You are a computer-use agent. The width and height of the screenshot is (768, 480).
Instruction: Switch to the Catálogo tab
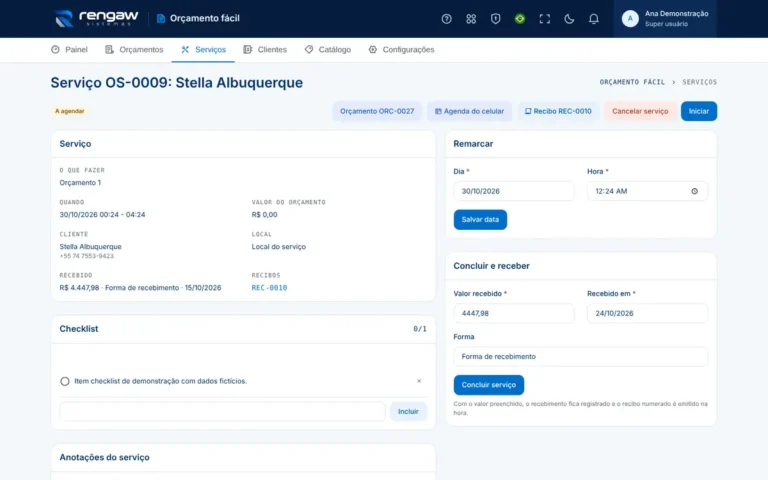pos(328,49)
